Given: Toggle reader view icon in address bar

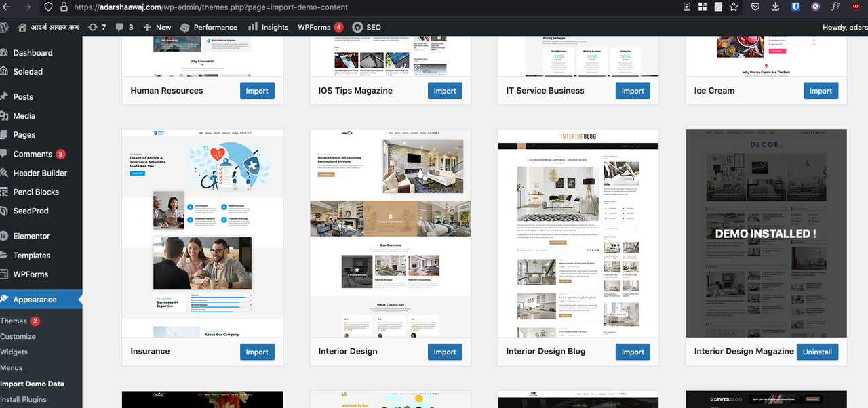Looking at the screenshot, I should (687, 7).
